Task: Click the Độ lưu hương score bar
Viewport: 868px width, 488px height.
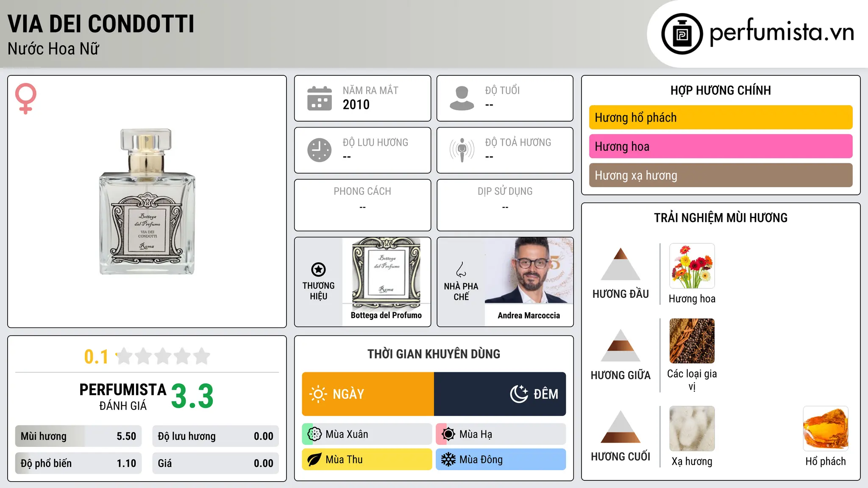Action: (x=216, y=436)
